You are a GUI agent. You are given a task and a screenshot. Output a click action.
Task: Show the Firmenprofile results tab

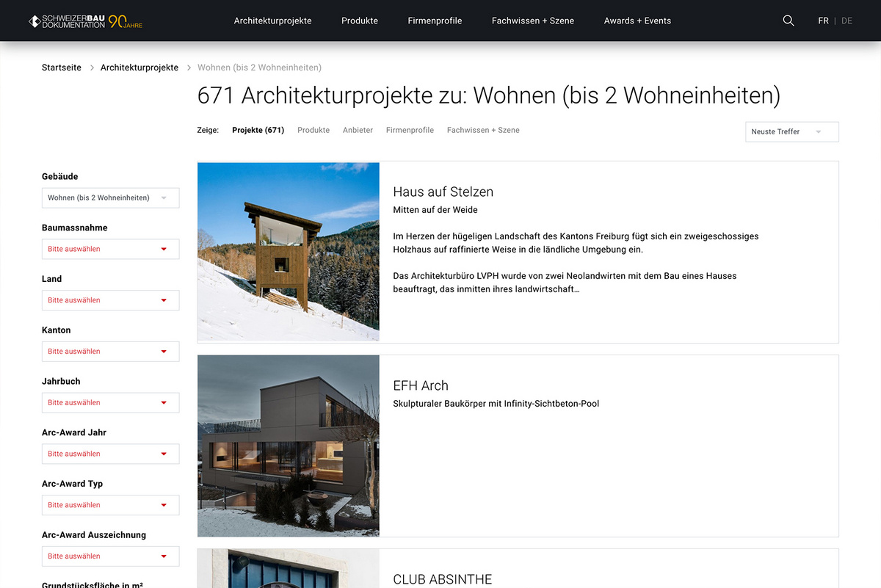[x=410, y=130]
